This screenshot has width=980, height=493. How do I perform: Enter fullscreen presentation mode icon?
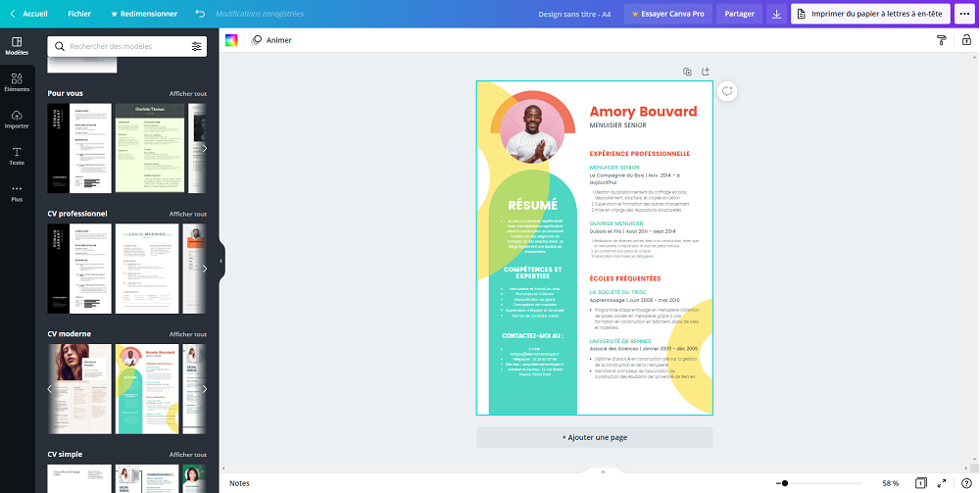coord(942,483)
